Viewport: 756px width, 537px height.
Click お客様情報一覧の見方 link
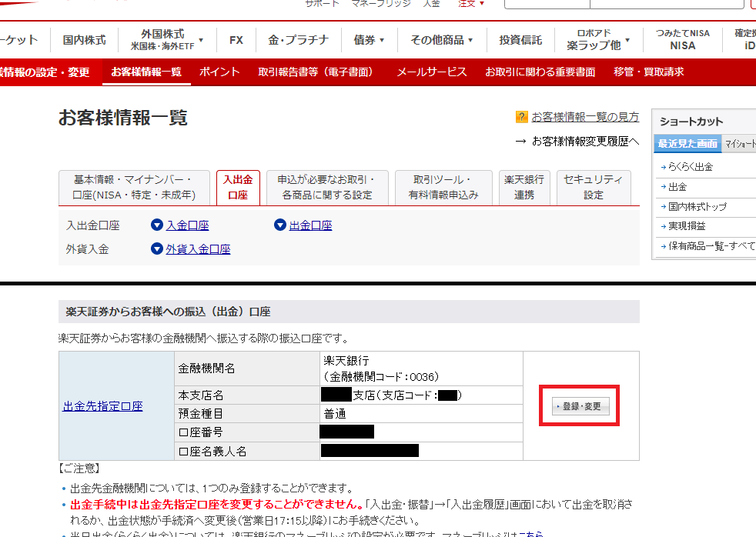[x=585, y=116]
